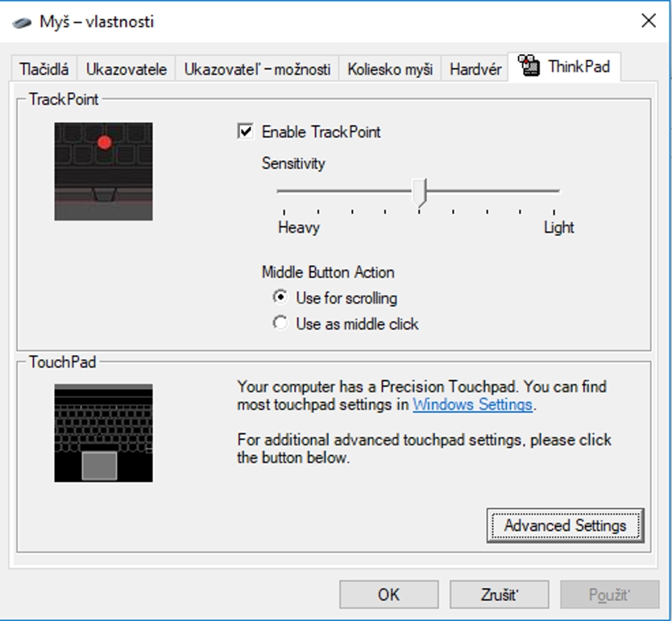
Task: Confirm with the OK button
Action: [388, 594]
